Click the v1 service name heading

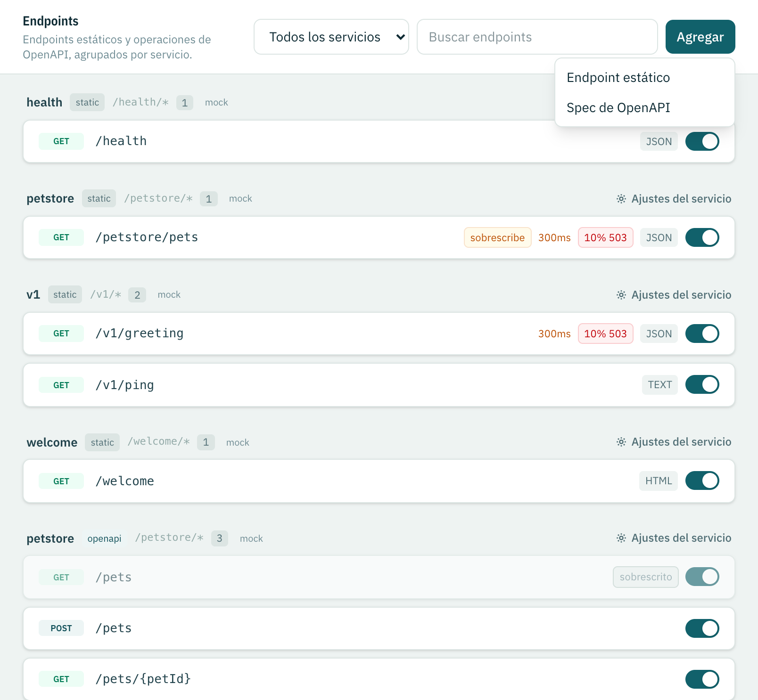pos(33,294)
